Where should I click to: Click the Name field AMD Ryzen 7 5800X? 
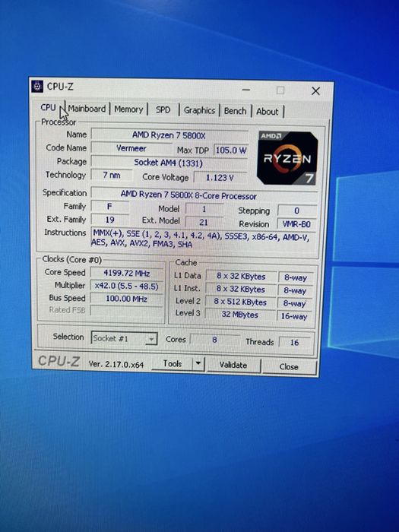[169, 135]
